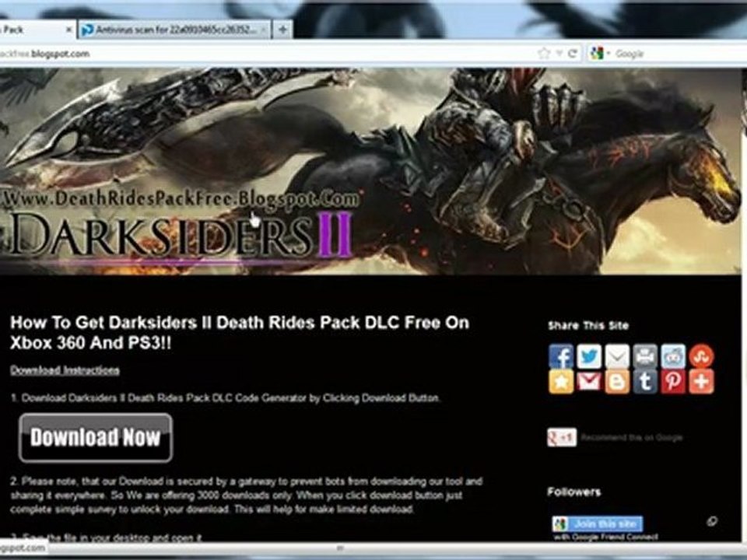
Task: Click the Download Now button
Action: point(95,438)
